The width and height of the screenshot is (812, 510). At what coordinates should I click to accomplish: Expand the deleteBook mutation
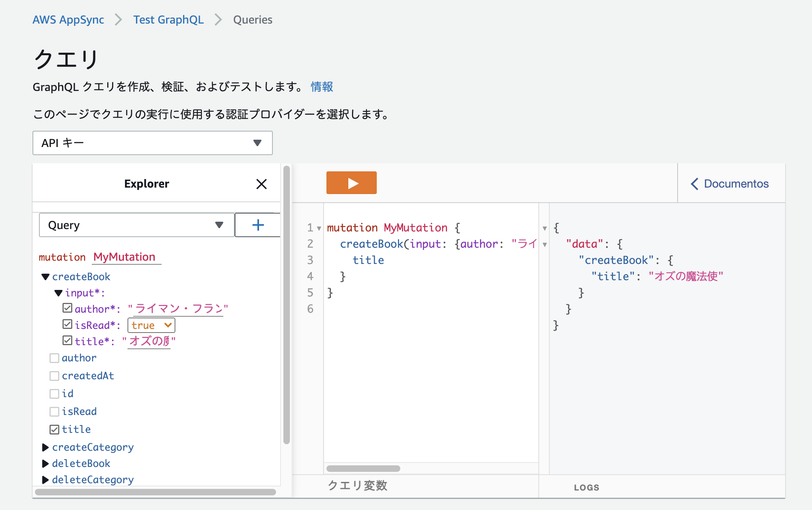[45, 464]
